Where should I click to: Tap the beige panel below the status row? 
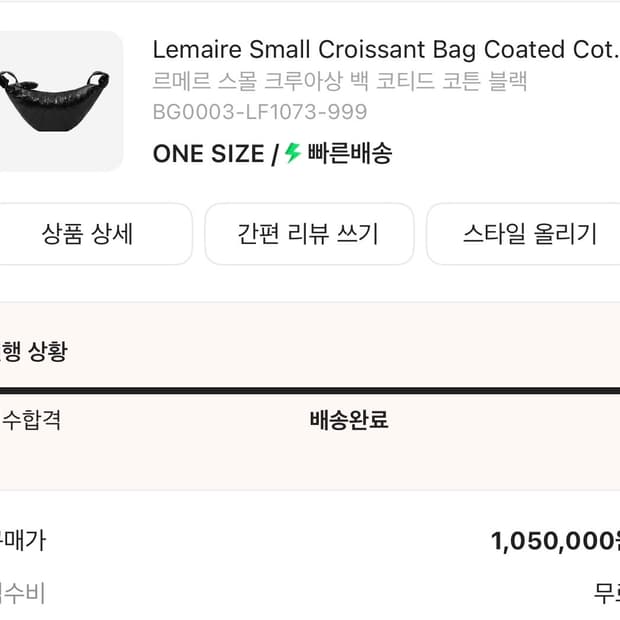[310, 465]
